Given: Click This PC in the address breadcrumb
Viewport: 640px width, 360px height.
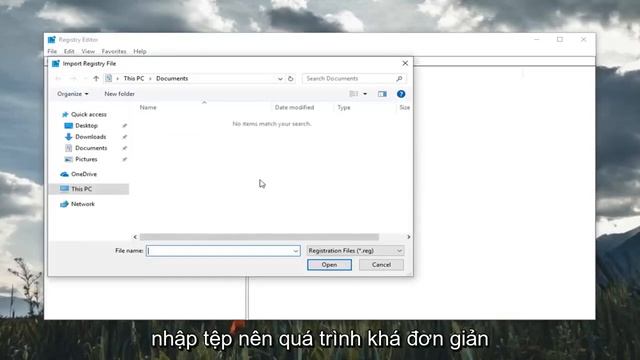Looking at the screenshot, I should [x=134, y=78].
